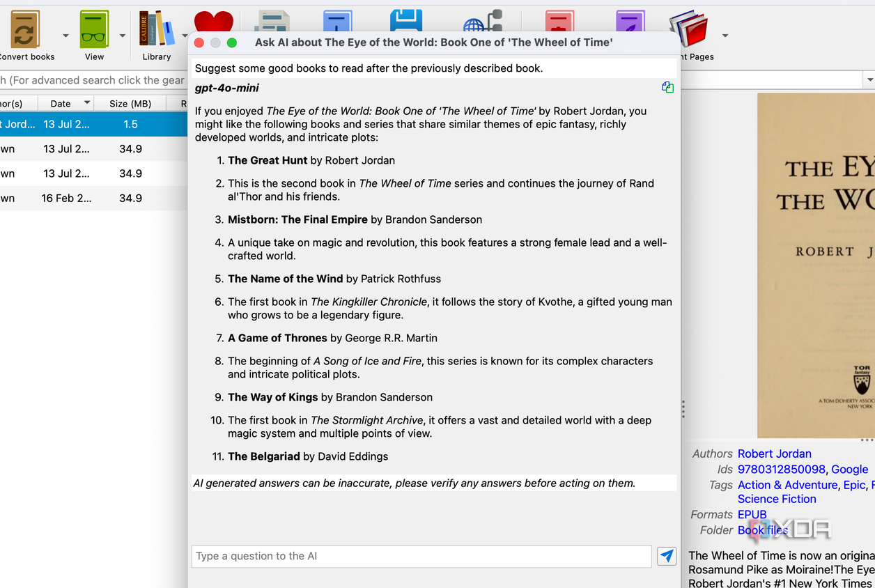Click the Connect/share globe network icon
The width and height of the screenshot is (875, 588).
coord(483,21)
